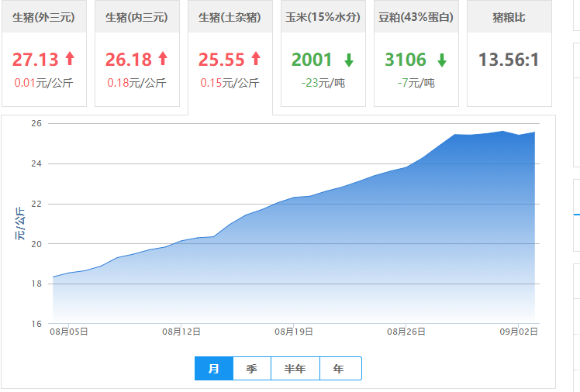The height and width of the screenshot is (392, 580).
Task: Click the green down arrow beside 2001
Action: click(349, 60)
